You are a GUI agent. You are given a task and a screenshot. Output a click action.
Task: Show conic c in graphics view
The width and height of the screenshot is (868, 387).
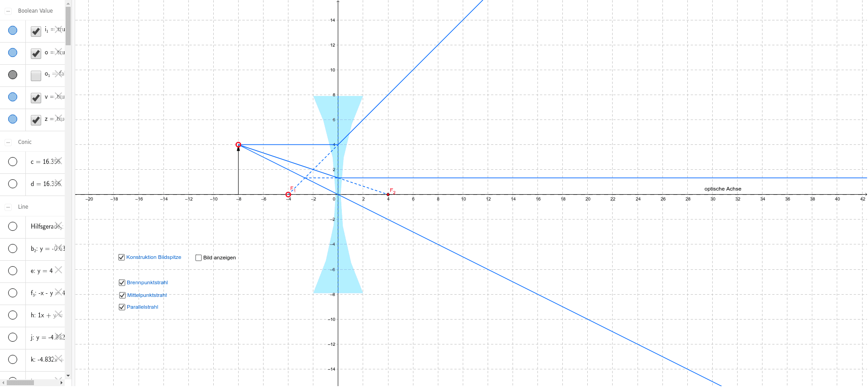click(x=13, y=162)
